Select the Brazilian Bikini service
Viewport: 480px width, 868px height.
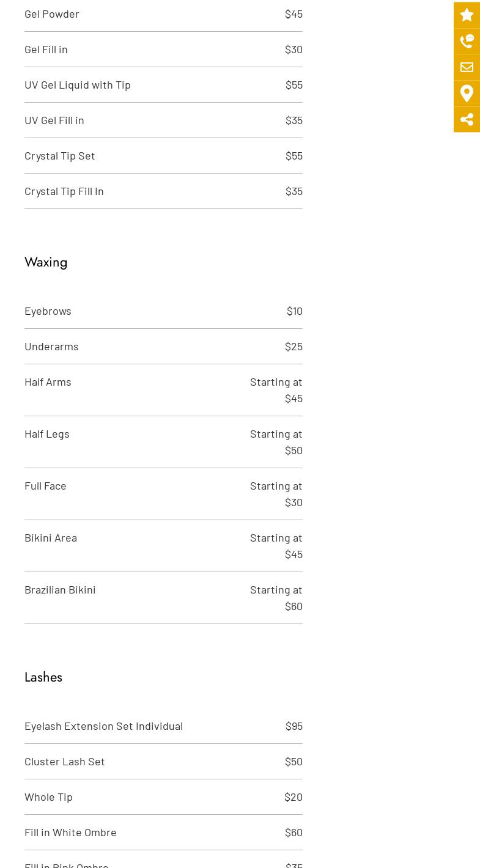pos(60,590)
